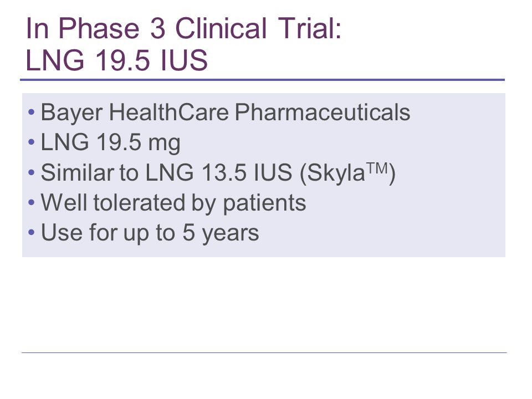Click the bullet dot before 'LNG 19.5 mg'
The height and width of the screenshot is (399, 532).
pyautogui.click(x=32, y=142)
